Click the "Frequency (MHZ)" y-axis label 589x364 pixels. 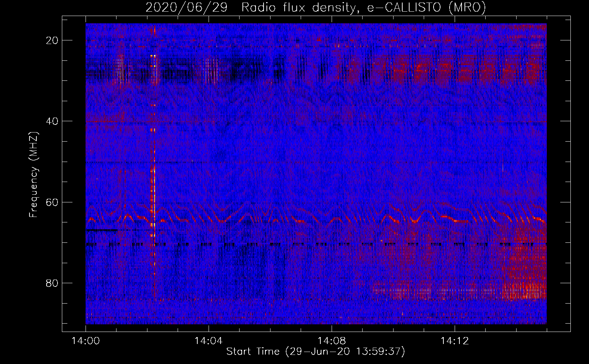pos(33,175)
